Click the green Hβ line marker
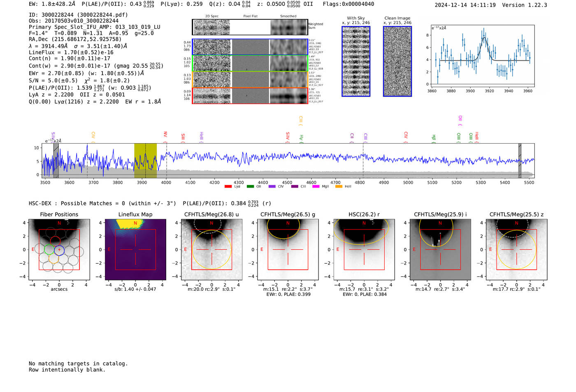 (434, 139)
